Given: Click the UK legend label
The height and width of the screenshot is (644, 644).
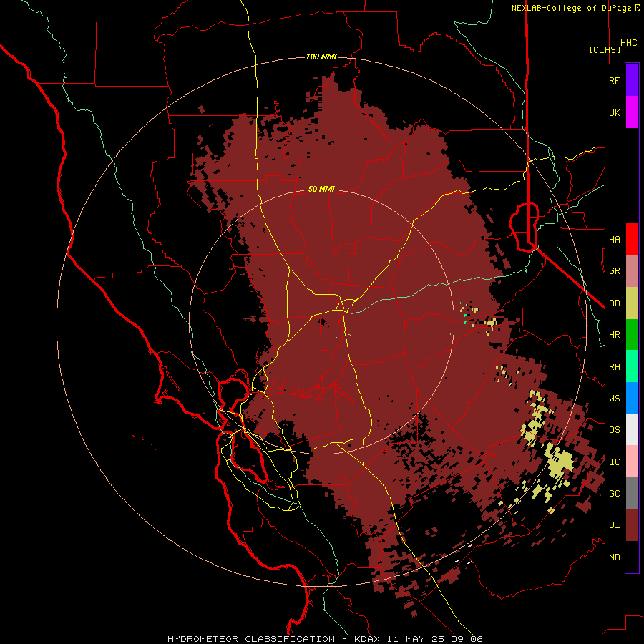Looking at the screenshot, I should click(x=614, y=112).
